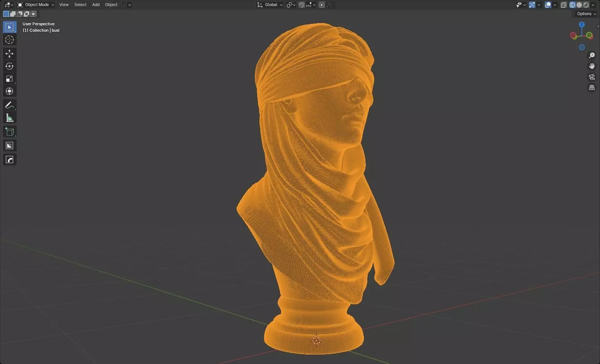Image resolution: width=600 pixels, height=364 pixels.
Task: Activate the Scale tool
Action: tap(9, 79)
